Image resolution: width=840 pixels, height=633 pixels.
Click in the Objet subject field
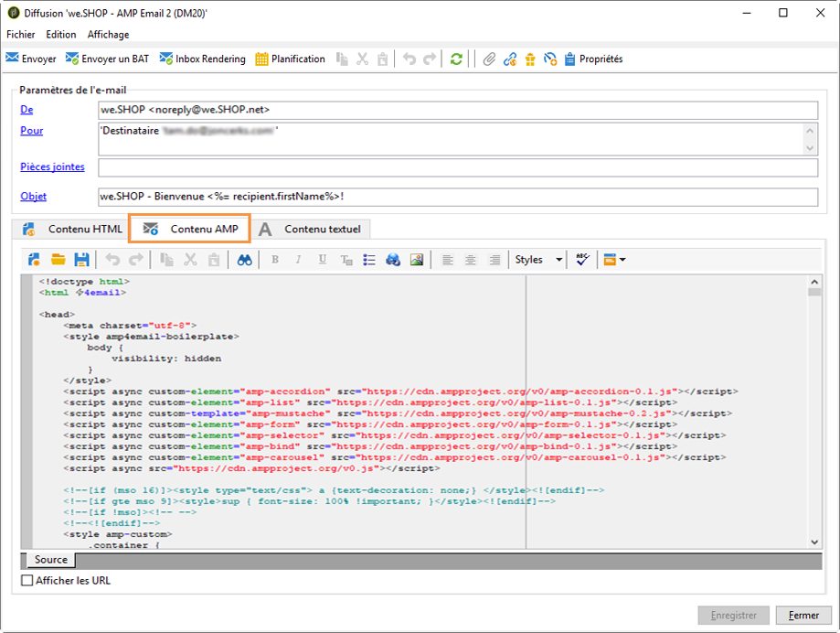[458, 197]
